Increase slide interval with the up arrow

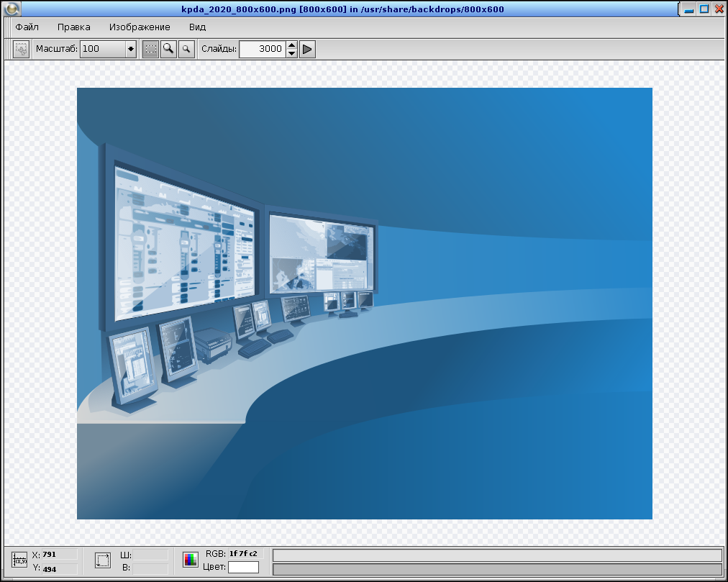tap(291, 45)
